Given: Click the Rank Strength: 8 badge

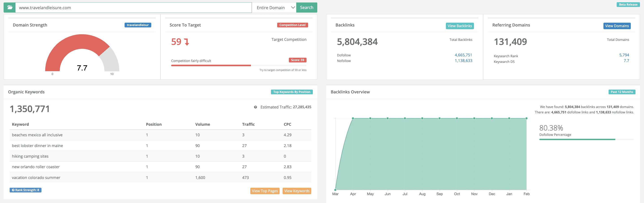Looking at the screenshot, I should click(x=26, y=190).
